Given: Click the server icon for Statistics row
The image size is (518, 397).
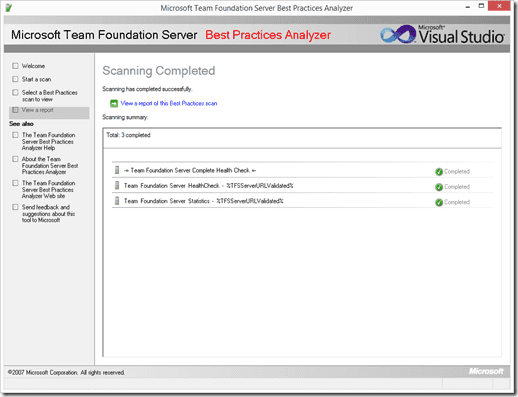Looking at the screenshot, I should [117, 201].
